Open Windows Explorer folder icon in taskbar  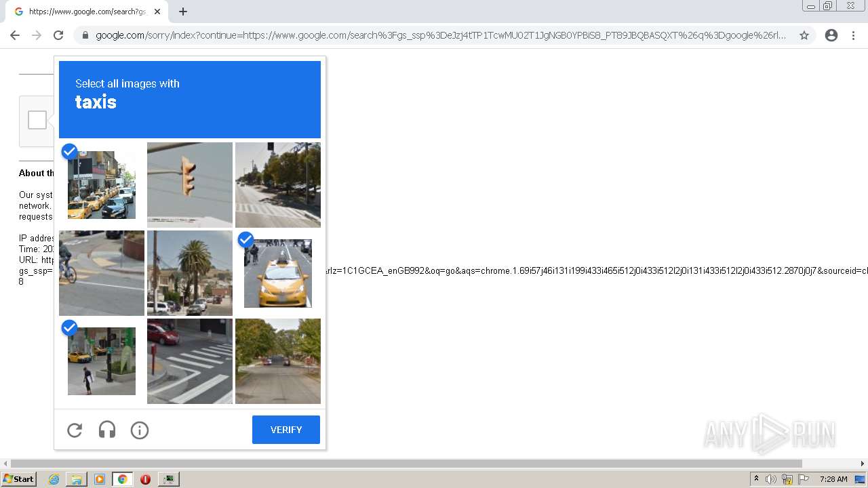(77, 479)
